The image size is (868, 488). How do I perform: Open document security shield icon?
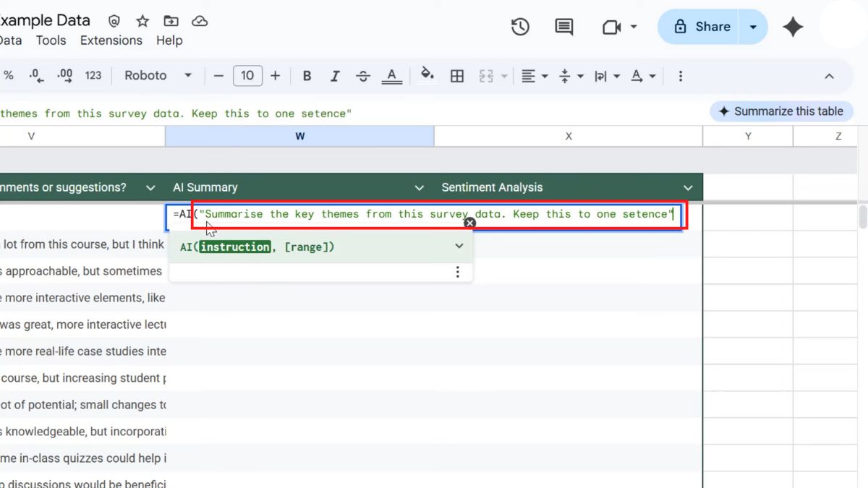(114, 21)
